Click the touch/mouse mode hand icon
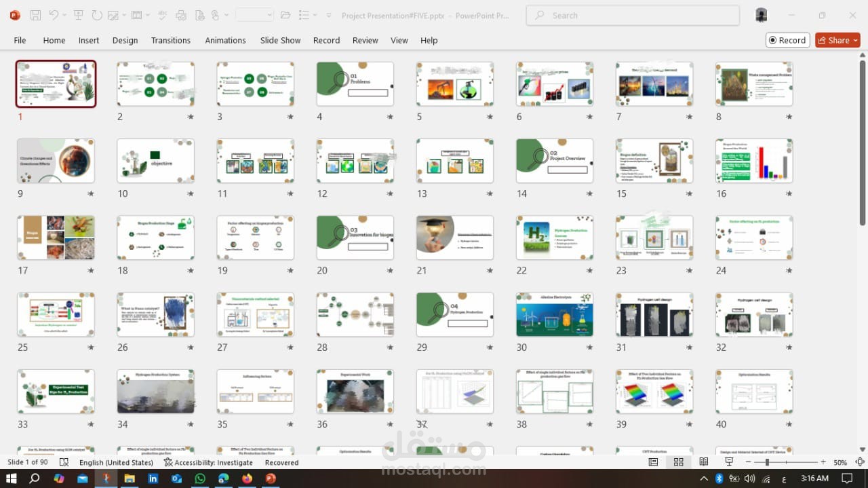The image size is (868, 488). click(215, 15)
